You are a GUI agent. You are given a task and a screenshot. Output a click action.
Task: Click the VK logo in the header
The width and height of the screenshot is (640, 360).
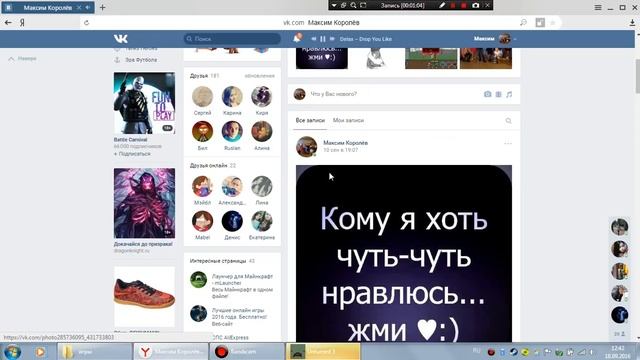[x=120, y=39]
